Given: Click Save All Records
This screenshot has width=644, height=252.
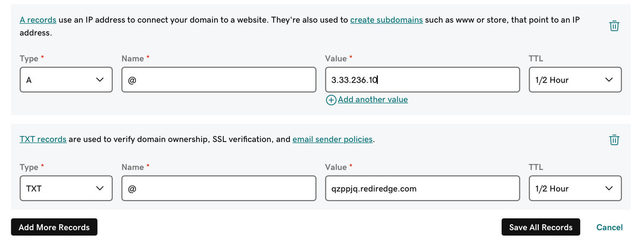Looking at the screenshot, I should (540, 227).
